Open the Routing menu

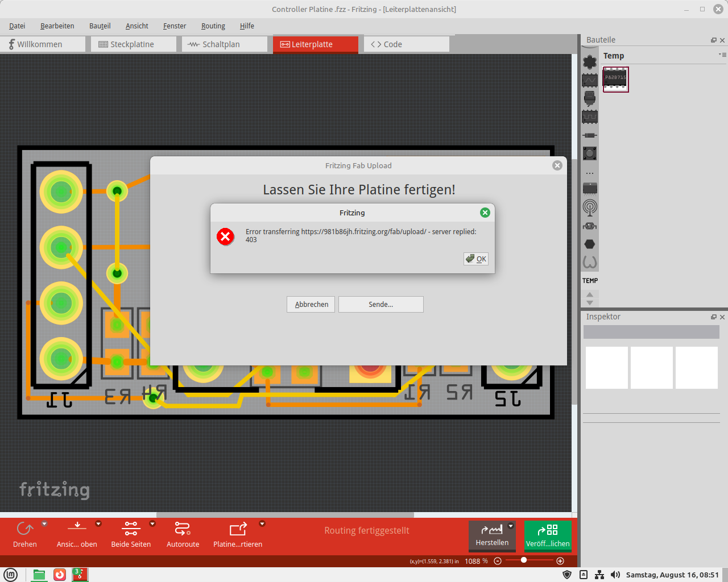[213, 26]
